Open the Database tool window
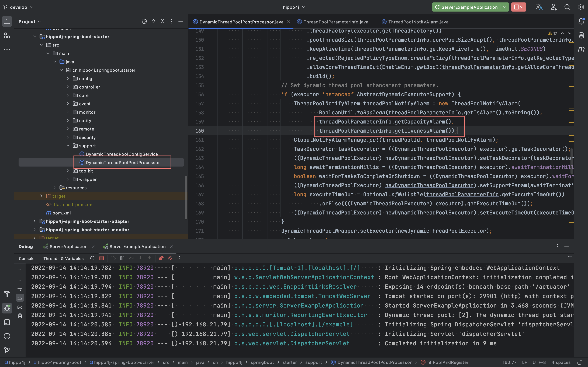The width and height of the screenshot is (588, 367). 581,35
